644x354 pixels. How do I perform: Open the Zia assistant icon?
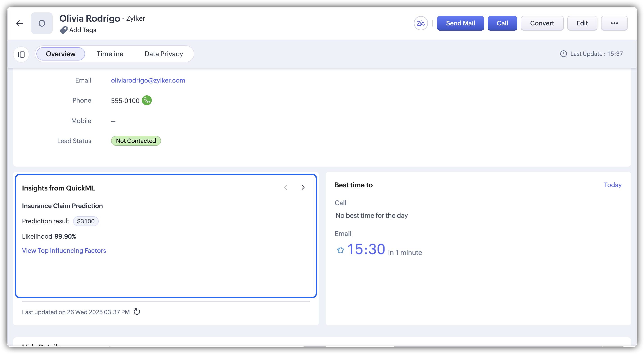[421, 23]
